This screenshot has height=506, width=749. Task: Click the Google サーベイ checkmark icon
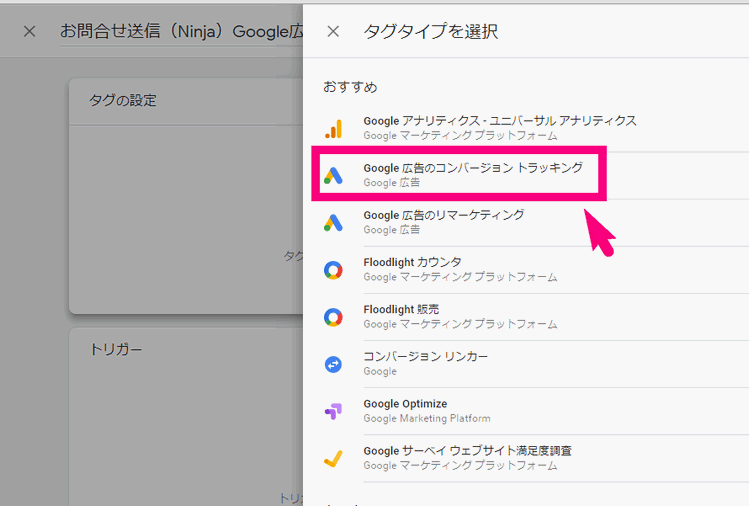click(333, 459)
